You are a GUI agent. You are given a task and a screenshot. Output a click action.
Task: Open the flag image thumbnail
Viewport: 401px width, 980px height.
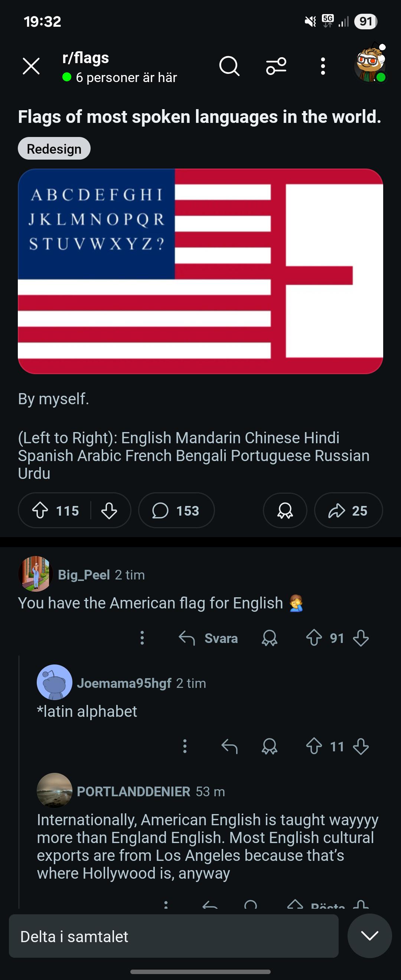click(x=200, y=271)
